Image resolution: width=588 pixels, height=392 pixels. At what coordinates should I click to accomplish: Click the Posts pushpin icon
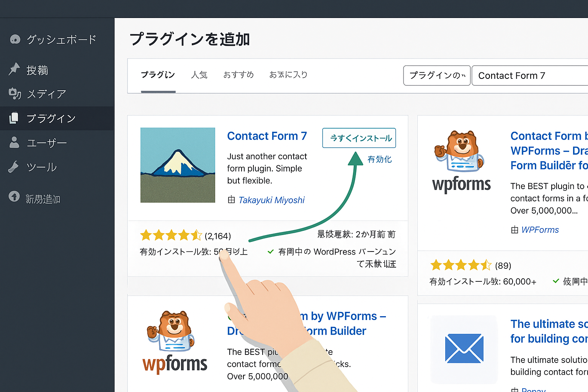(15, 69)
